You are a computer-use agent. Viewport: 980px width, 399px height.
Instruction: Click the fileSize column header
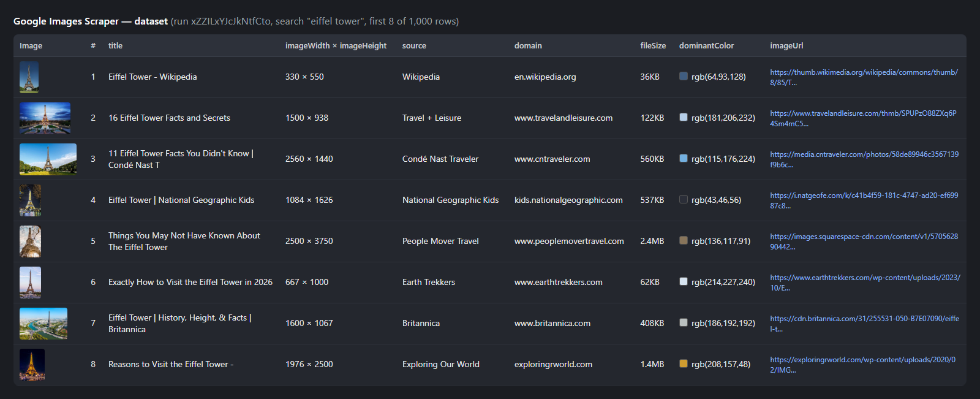tap(653, 46)
